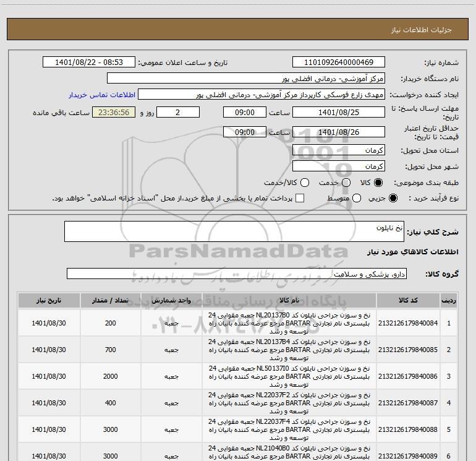Select product code 2132126179840088
The height and width of the screenshot is (461, 476).
408,429
